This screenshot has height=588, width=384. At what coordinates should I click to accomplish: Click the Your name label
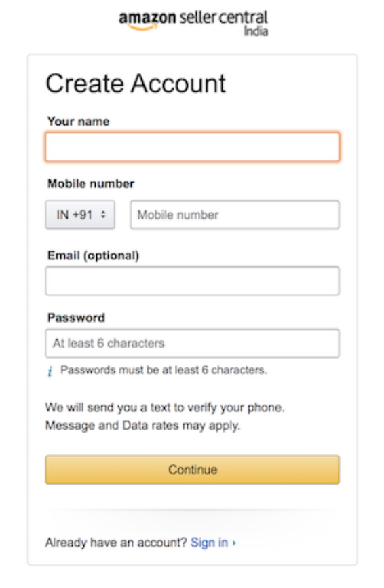click(78, 122)
